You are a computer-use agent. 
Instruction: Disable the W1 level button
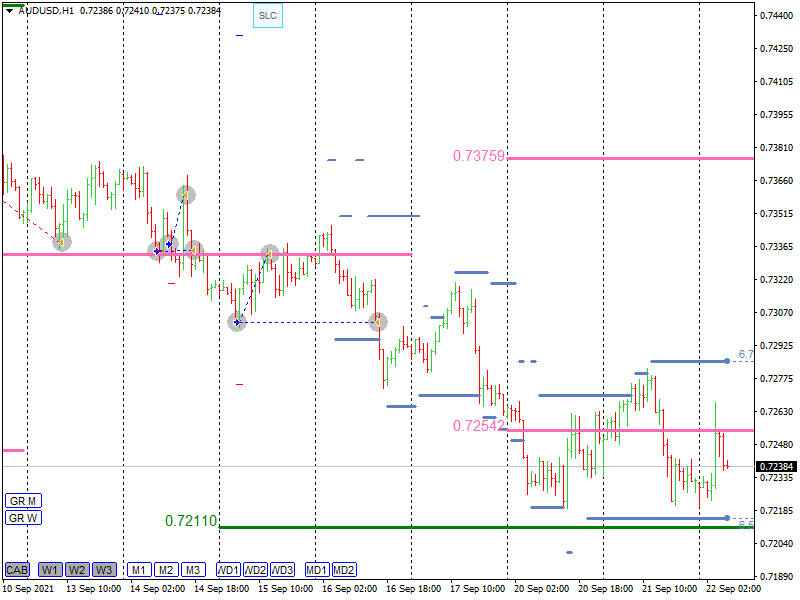pyautogui.click(x=50, y=570)
